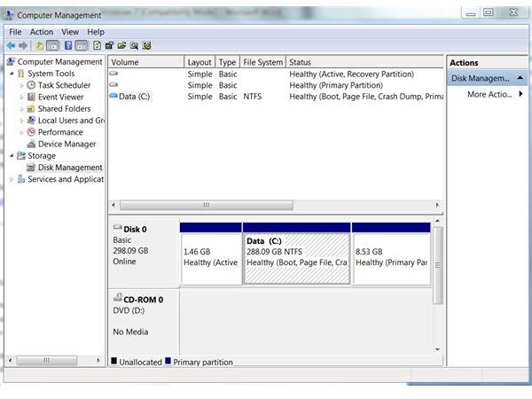Click volume list scroll left arrow

(113, 205)
